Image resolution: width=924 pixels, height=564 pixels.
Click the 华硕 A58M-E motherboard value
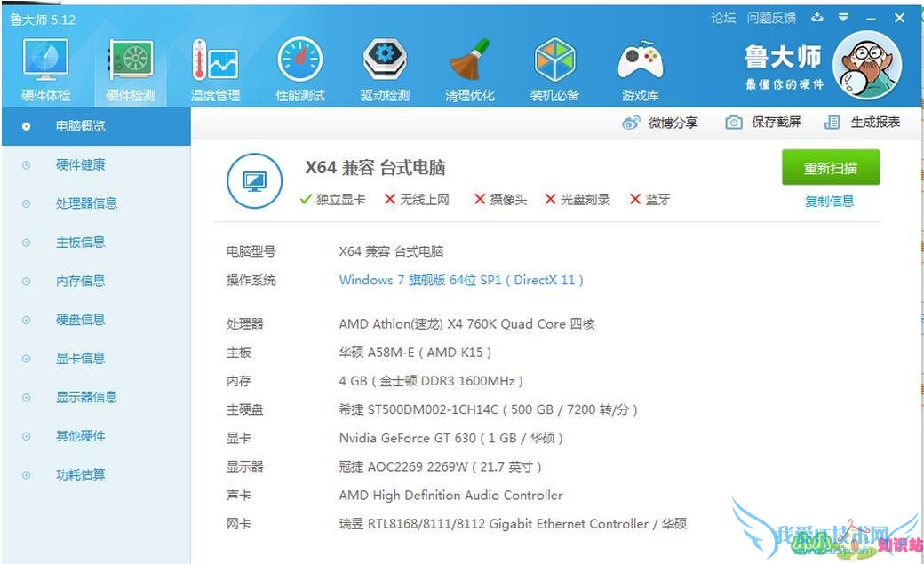click(415, 353)
